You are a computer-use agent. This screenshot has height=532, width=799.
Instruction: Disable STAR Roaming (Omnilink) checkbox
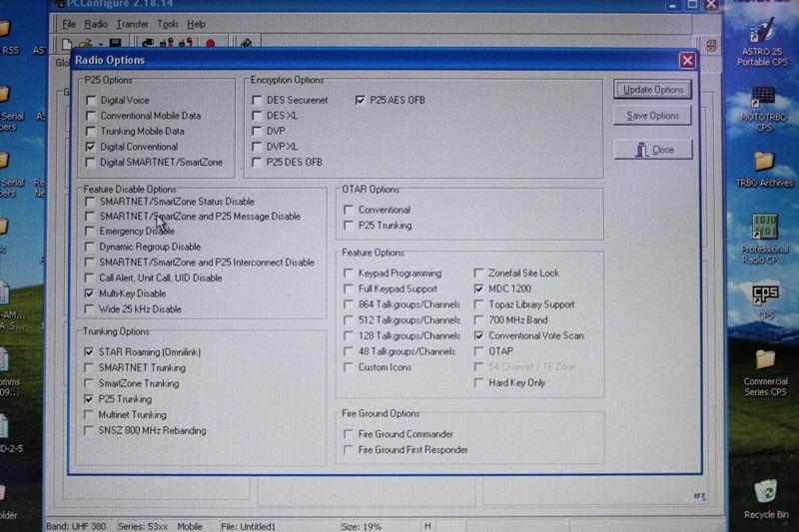(x=91, y=352)
